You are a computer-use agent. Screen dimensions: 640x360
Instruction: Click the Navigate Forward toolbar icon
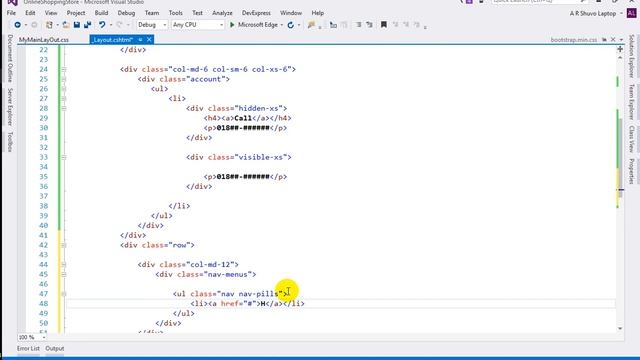(34, 25)
